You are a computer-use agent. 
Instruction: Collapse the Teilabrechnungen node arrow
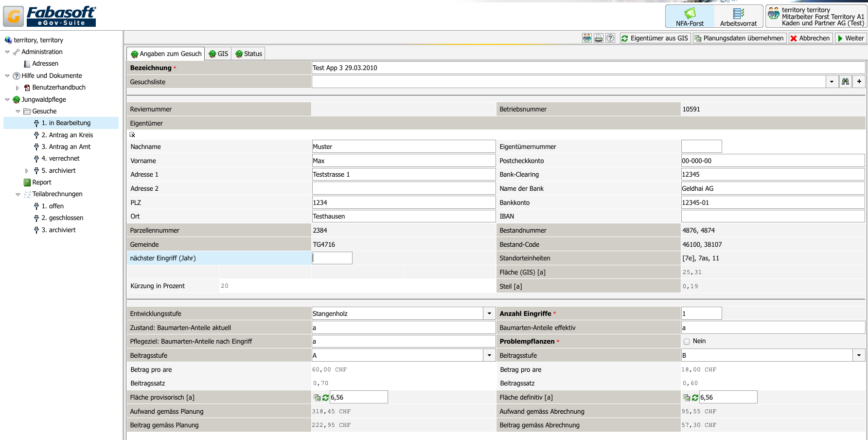(18, 194)
